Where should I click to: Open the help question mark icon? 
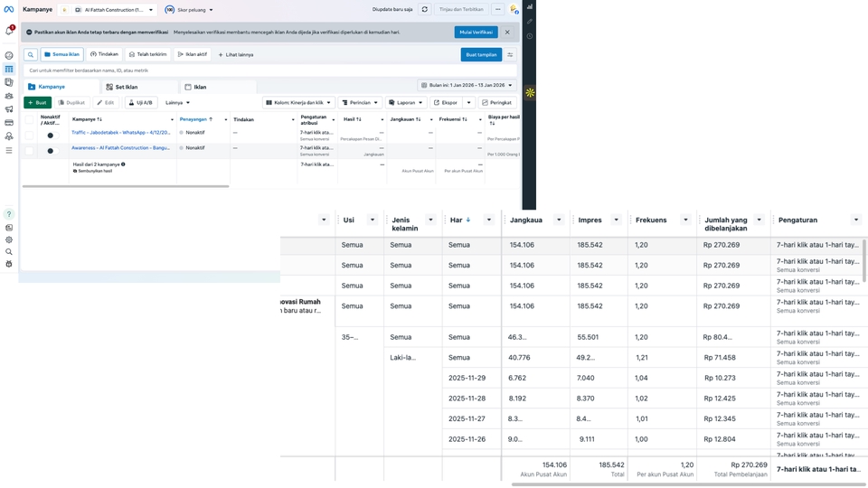point(9,214)
